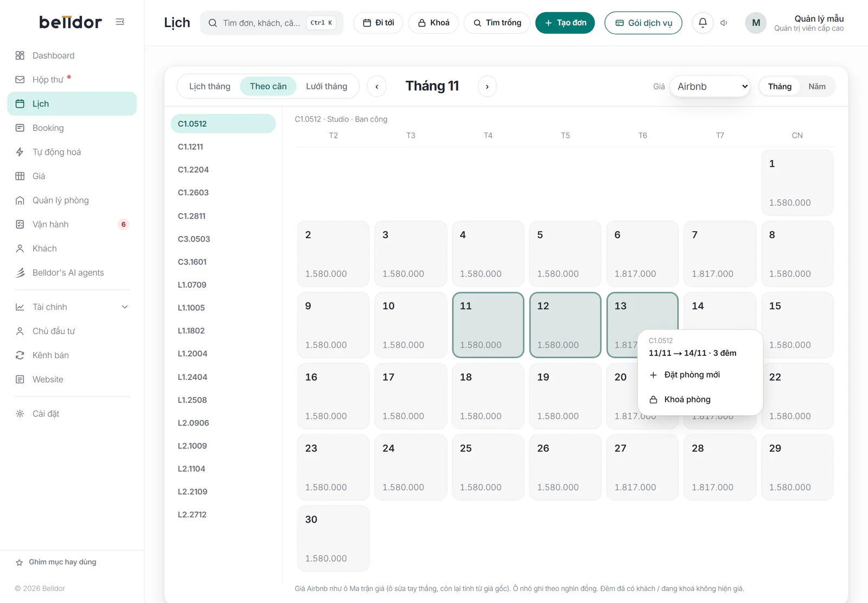Open the Dashboard sidebar icon

point(20,55)
